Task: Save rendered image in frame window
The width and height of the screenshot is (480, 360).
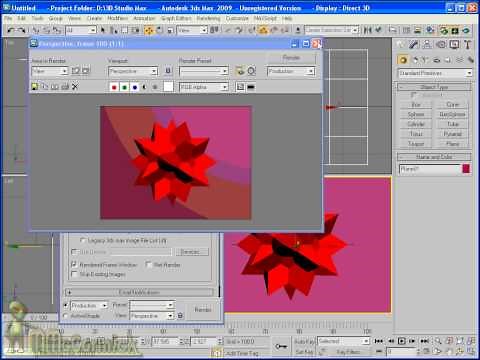Action: point(35,87)
